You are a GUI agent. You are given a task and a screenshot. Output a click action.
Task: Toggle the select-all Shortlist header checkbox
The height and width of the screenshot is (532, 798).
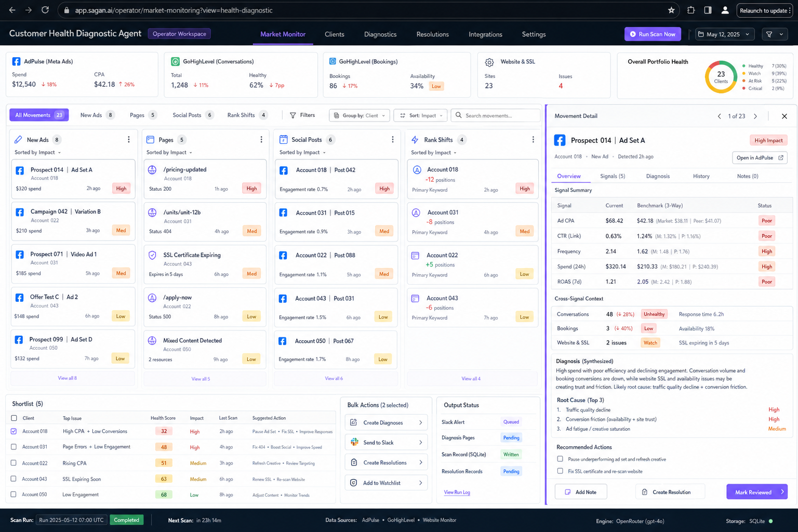pos(14,418)
